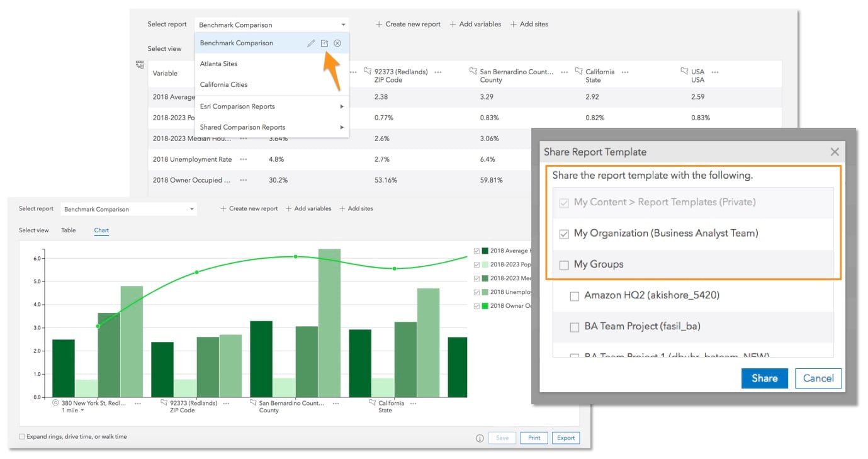This screenshot has width=868, height=459.
Task: Open the 1 mile ring dropdown
Action: point(74,411)
